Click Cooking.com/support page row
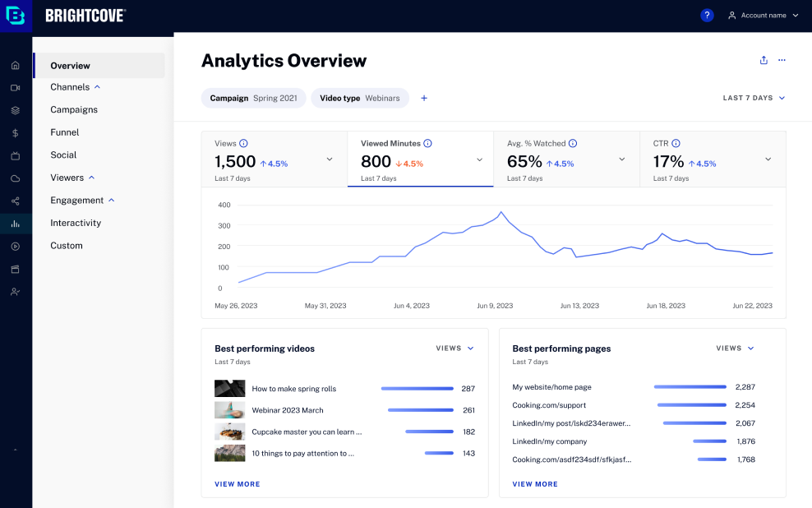Viewport: 812px width, 508px height. (634, 405)
